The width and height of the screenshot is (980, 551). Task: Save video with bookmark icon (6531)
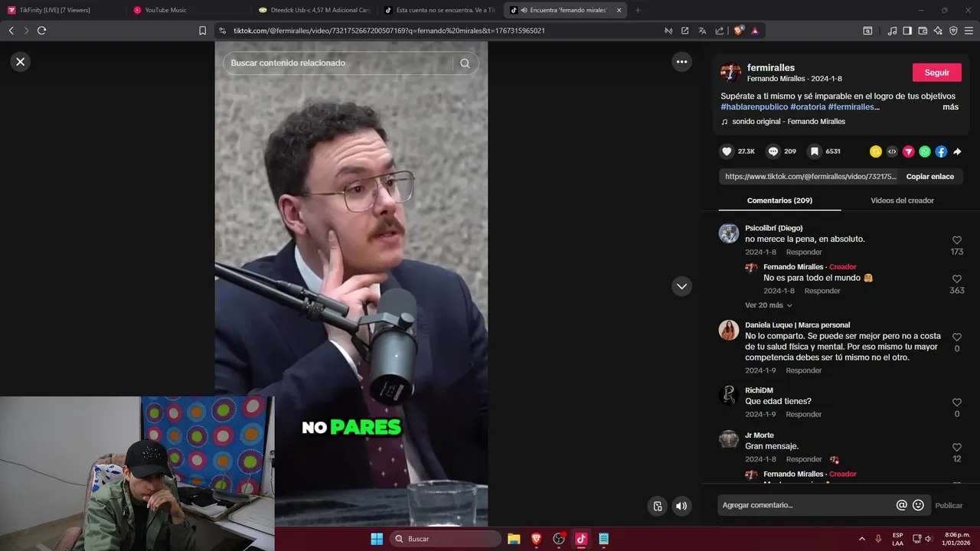tap(815, 152)
